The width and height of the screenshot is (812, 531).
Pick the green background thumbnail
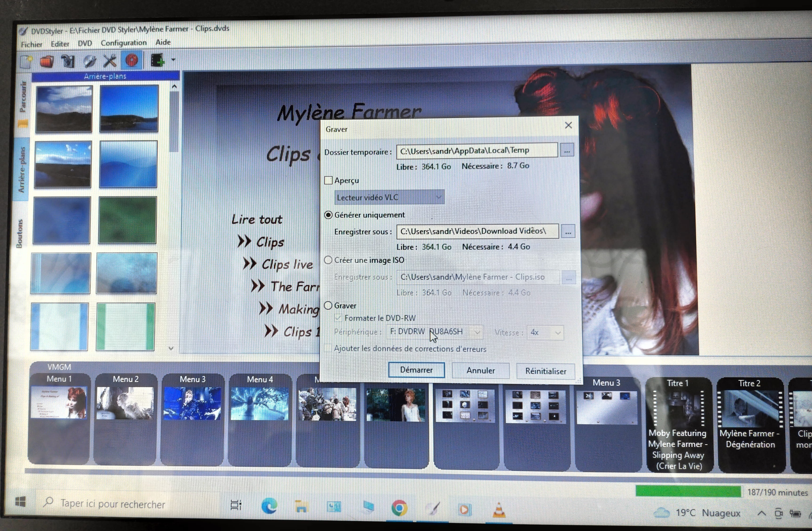pyautogui.click(x=127, y=220)
